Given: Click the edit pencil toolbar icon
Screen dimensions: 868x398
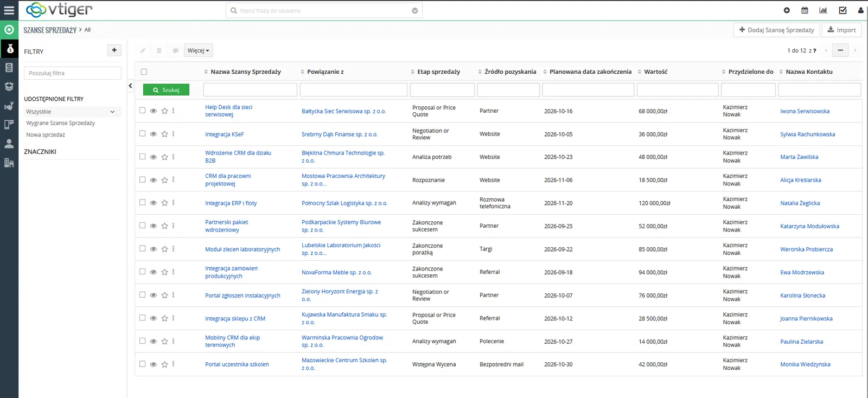Looking at the screenshot, I should (x=143, y=50).
